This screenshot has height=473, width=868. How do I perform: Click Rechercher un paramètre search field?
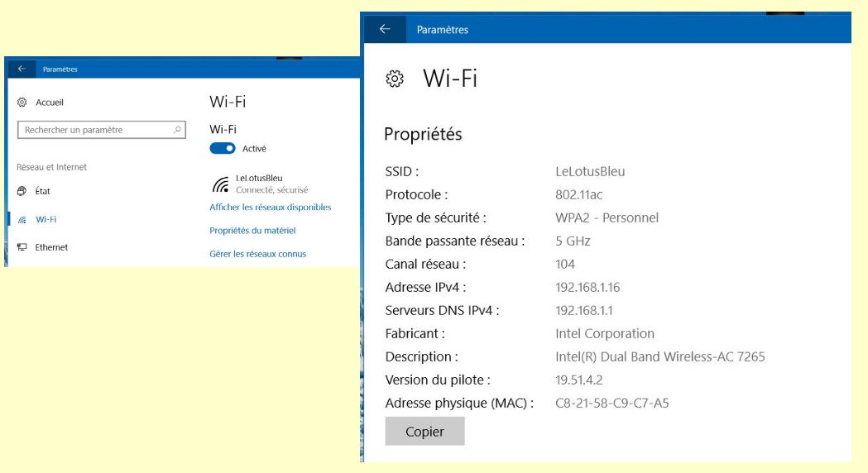[101, 130]
